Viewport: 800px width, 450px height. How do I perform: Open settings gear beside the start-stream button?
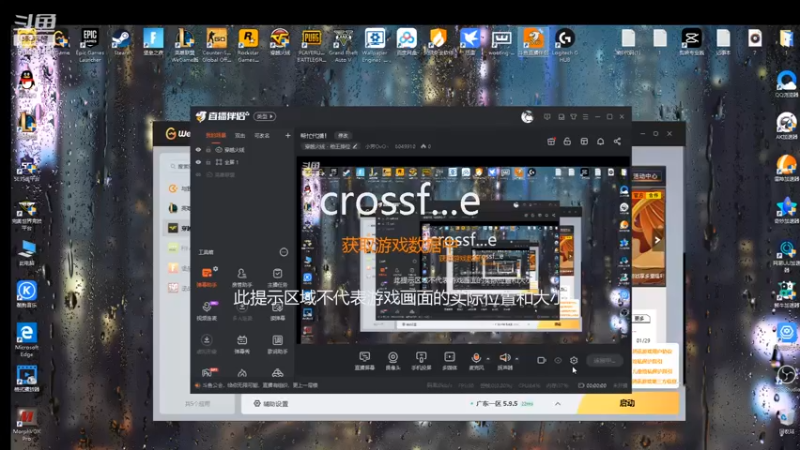(x=574, y=360)
